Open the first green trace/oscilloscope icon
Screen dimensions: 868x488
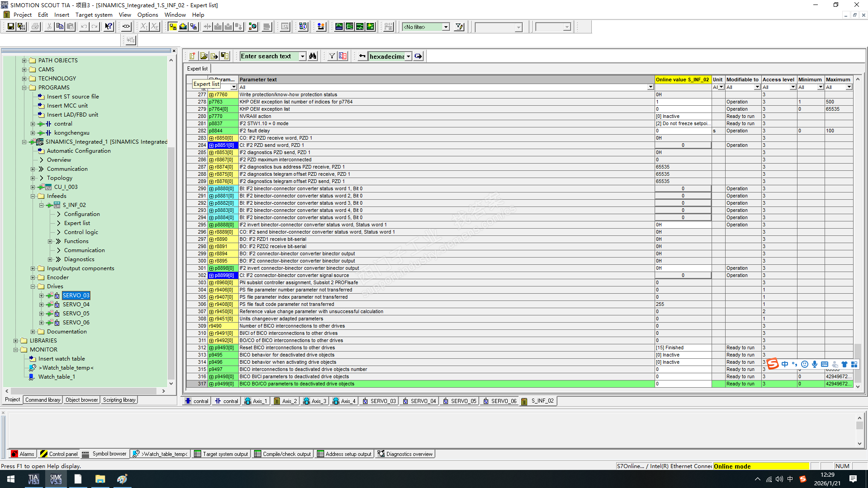click(339, 27)
